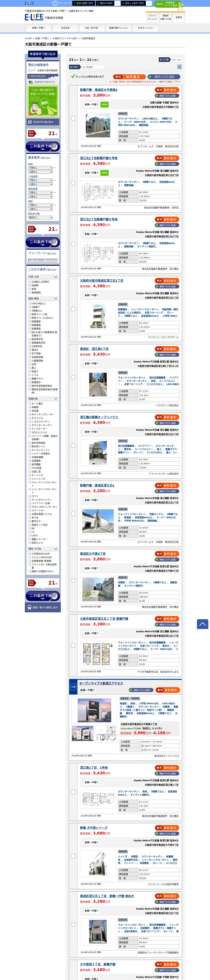Tick the 南向き checkbox
Screen dimensions: 210x980
coord(30,350)
